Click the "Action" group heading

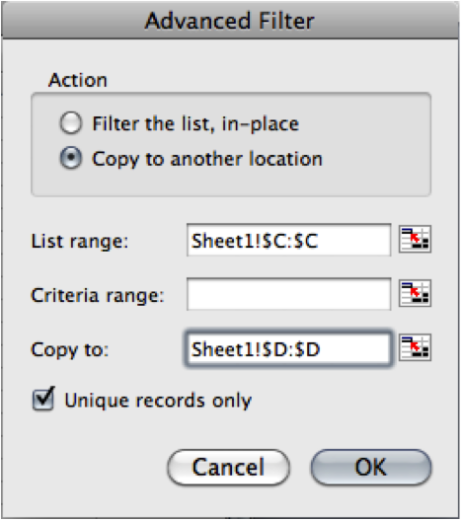pos(78,80)
